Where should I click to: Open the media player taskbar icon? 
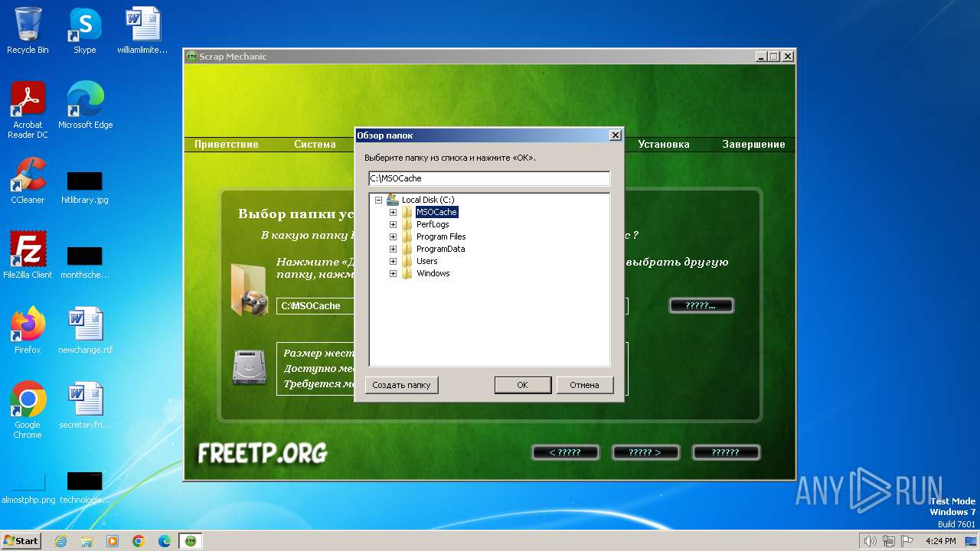pos(113,541)
